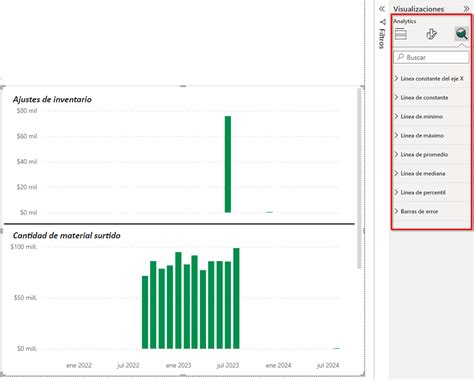The height and width of the screenshot is (380, 474).
Task: Expand Línea de mediana section
Action: click(x=431, y=174)
